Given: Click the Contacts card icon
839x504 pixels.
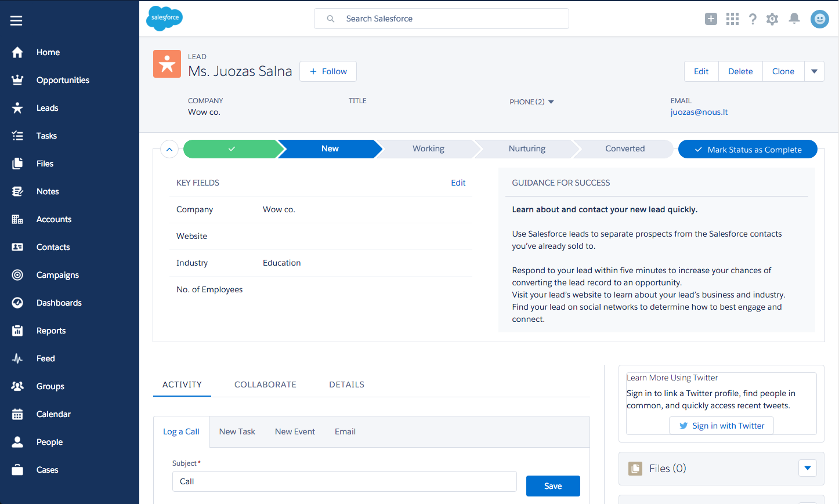Looking at the screenshot, I should coord(17,247).
